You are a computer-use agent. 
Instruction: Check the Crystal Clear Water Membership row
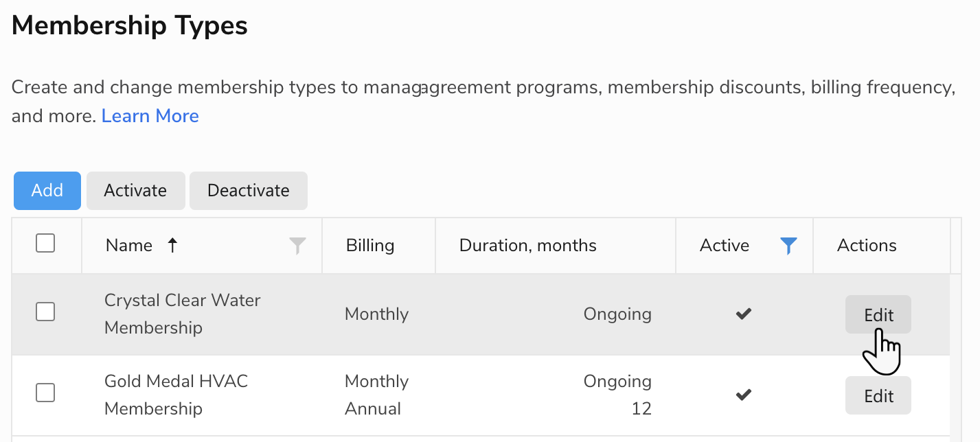click(45, 312)
